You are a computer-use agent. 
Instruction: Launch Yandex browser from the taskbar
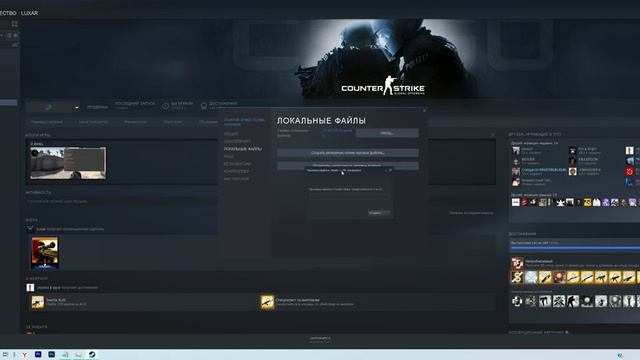(x=25, y=355)
